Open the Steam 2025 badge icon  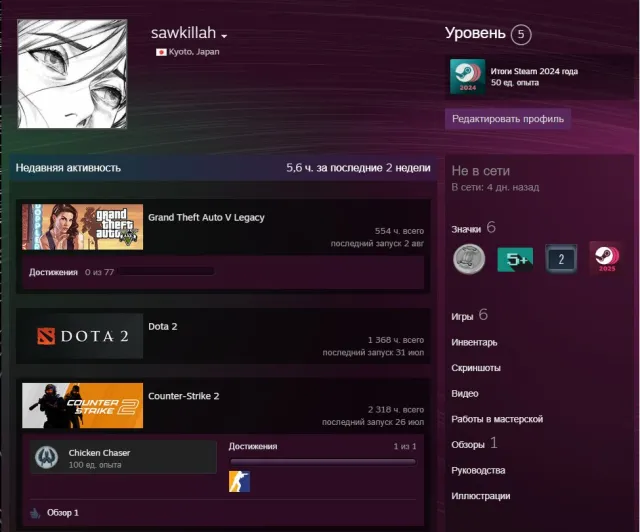point(607,258)
